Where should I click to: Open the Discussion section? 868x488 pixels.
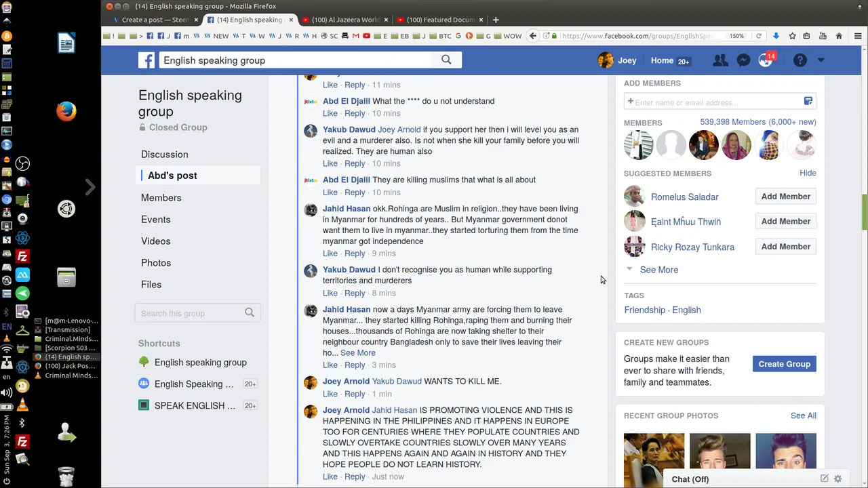click(x=164, y=155)
